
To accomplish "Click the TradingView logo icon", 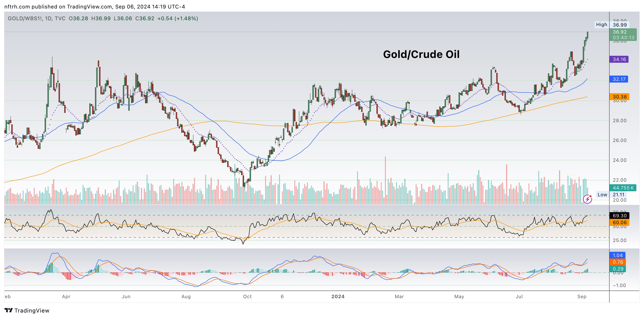I will coord(8,310).
